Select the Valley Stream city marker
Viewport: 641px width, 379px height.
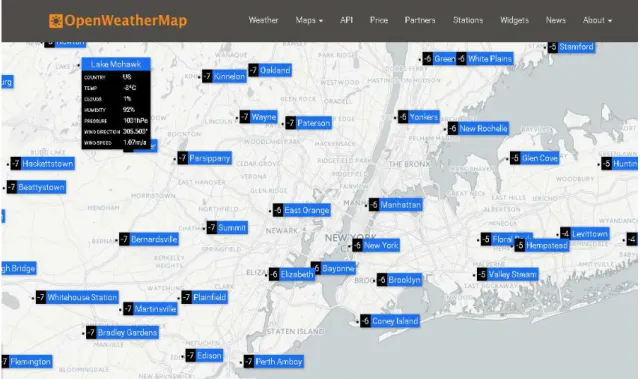coord(508,274)
